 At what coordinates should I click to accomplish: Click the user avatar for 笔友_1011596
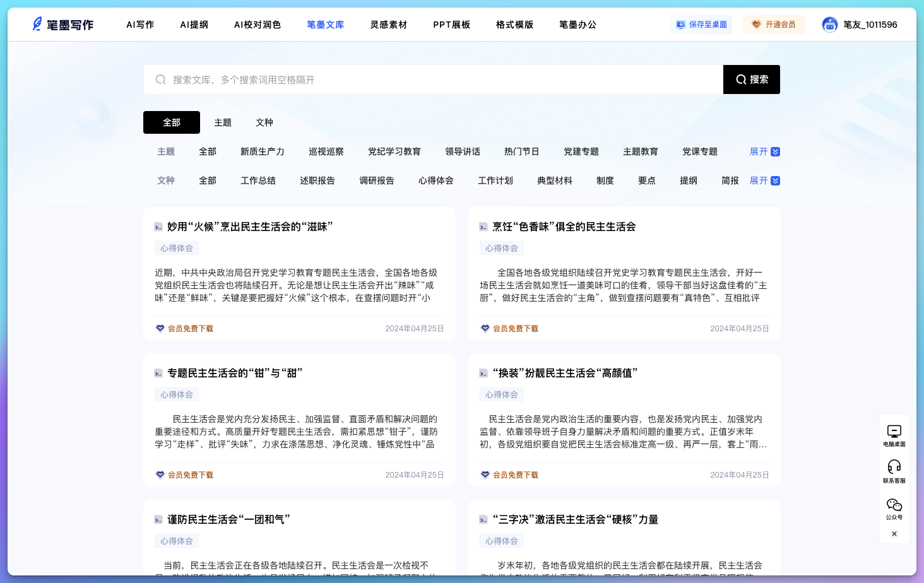(829, 25)
